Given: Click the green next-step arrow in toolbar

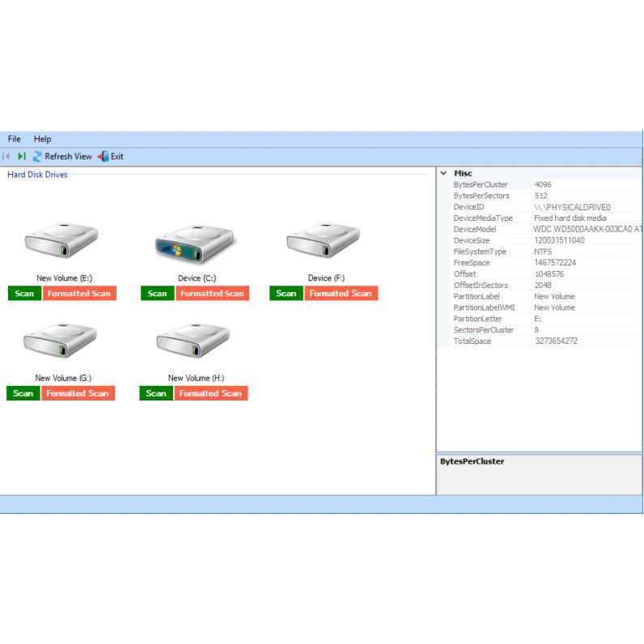Looking at the screenshot, I should tap(22, 156).
